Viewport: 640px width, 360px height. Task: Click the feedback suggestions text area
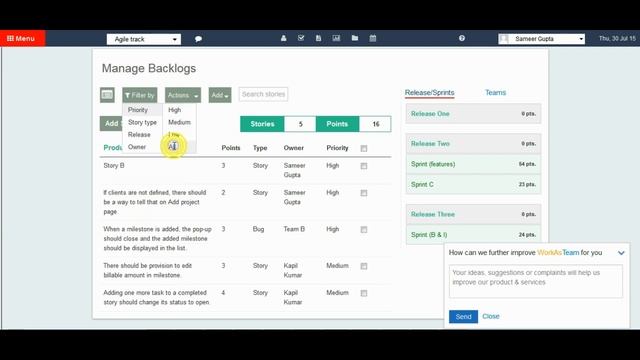point(536,281)
